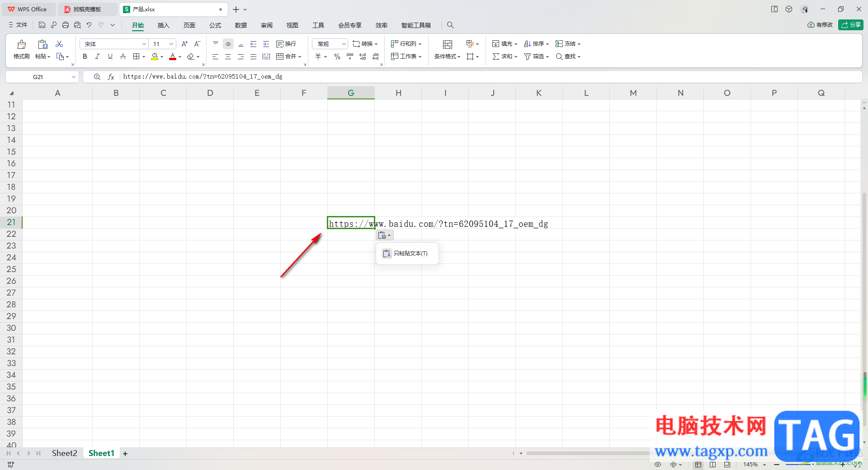Click the increase indent icon
The width and height of the screenshot is (868, 470).
coord(266,44)
